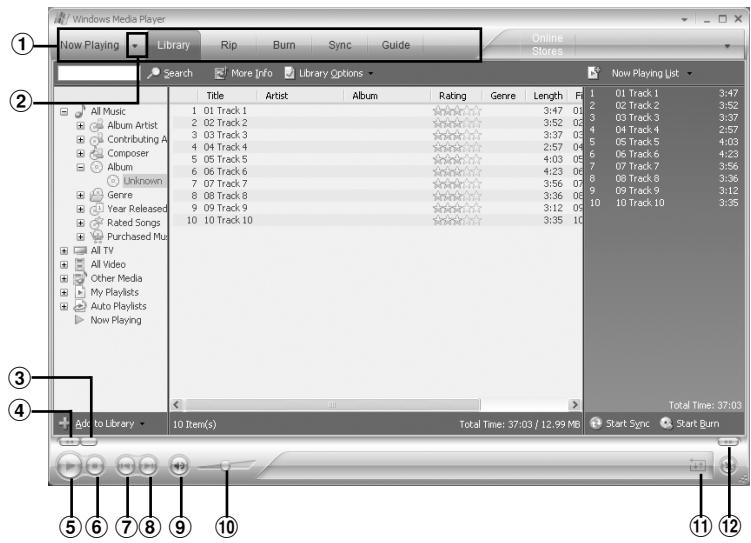Select 09 Track 9 in Now Playing list

coord(663,191)
